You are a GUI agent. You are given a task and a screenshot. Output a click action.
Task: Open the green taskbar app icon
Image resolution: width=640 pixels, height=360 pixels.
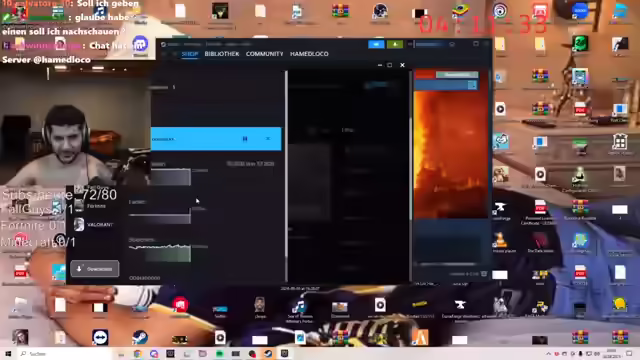click(219, 354)
